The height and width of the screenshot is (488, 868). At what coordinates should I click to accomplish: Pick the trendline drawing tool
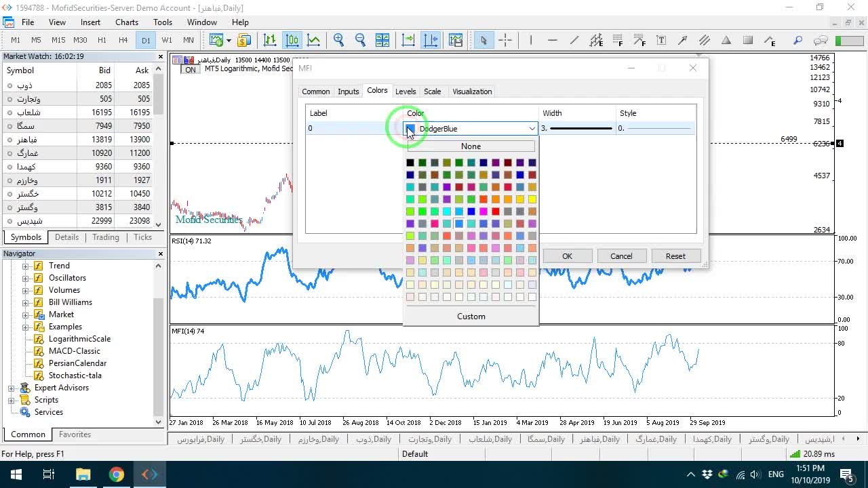574,40
